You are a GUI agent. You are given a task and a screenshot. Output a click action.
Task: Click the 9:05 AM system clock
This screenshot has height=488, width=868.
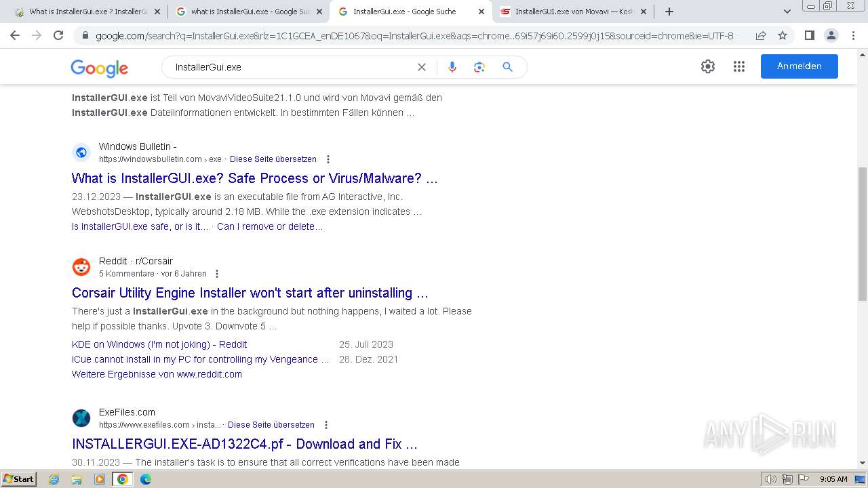point(833,479)
